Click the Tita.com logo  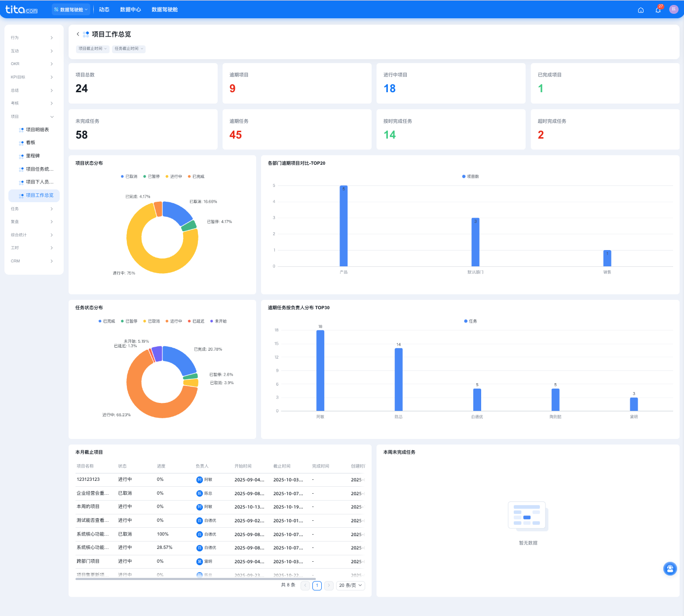coord(22,9)
